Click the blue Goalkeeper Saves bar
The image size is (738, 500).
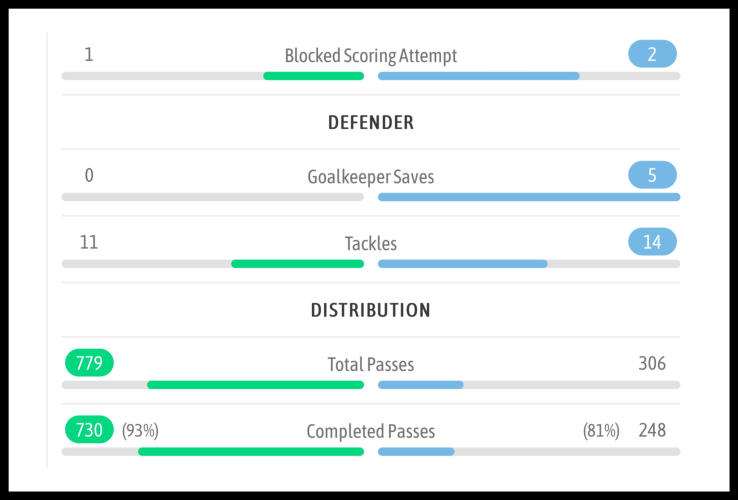click(528, 197)
